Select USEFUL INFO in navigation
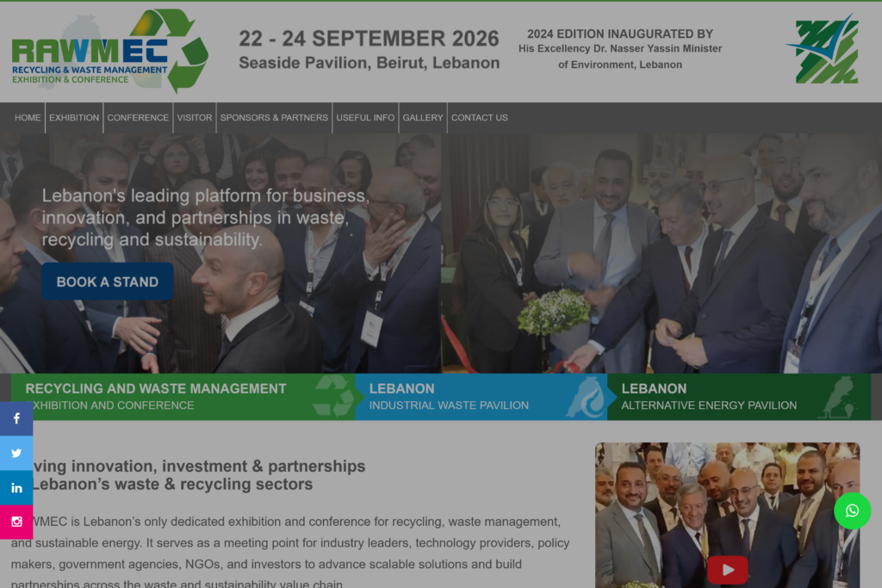This screenshot has height=588, width=882. [x=365, y=117]
